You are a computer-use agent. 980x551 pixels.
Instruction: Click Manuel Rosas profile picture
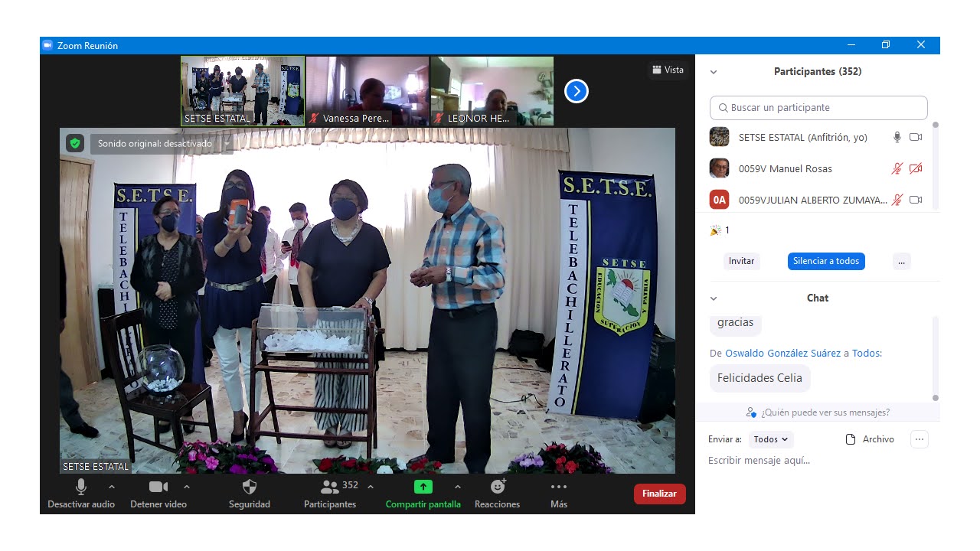(x=720, y=168)
